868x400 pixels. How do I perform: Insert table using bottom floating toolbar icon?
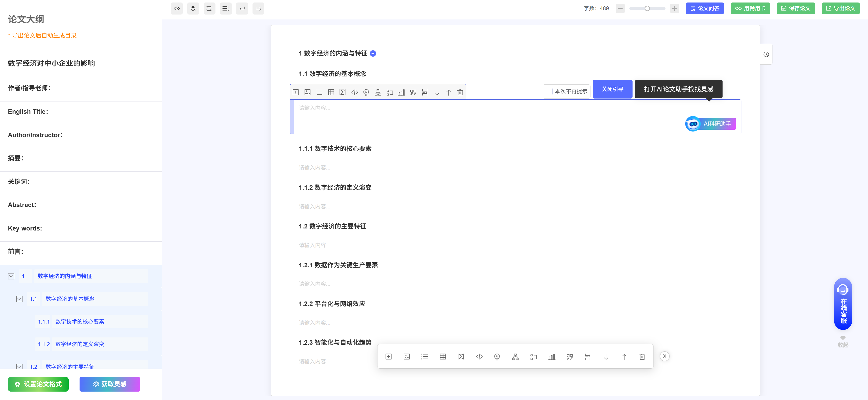point(443,357)
